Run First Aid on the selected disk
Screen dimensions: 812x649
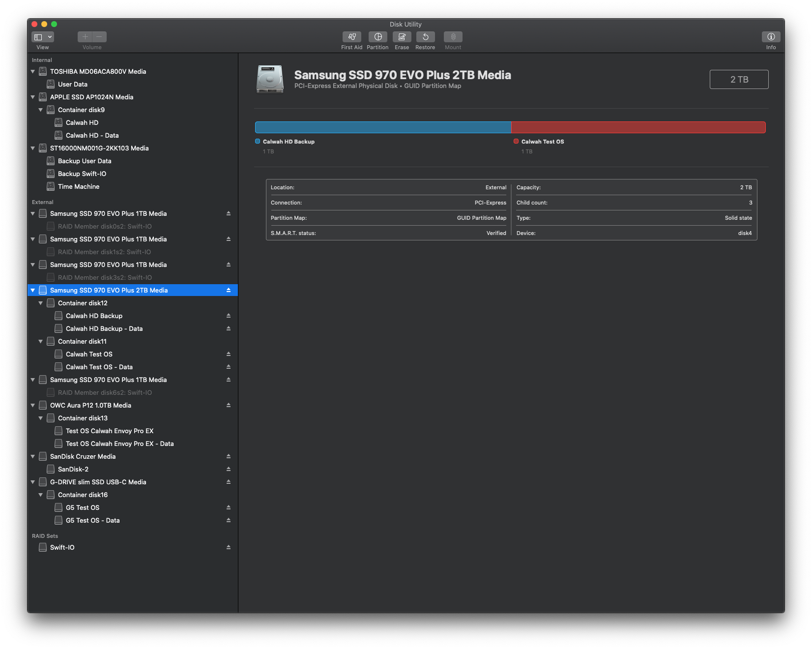[352, 37]
